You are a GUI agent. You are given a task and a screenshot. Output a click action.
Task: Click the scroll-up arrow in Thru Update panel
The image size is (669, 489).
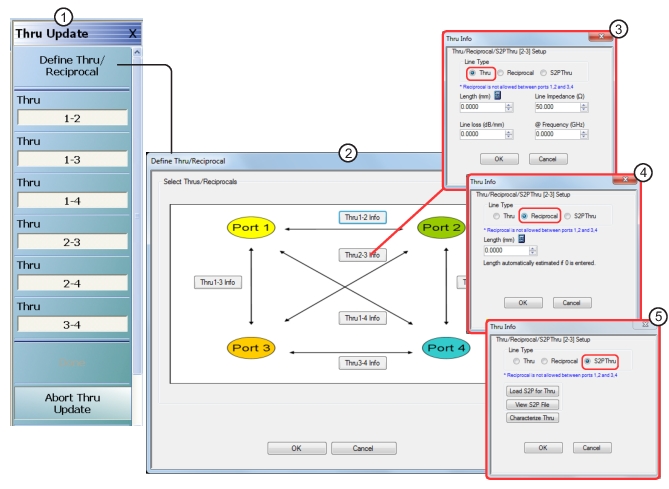pos(137,52)
